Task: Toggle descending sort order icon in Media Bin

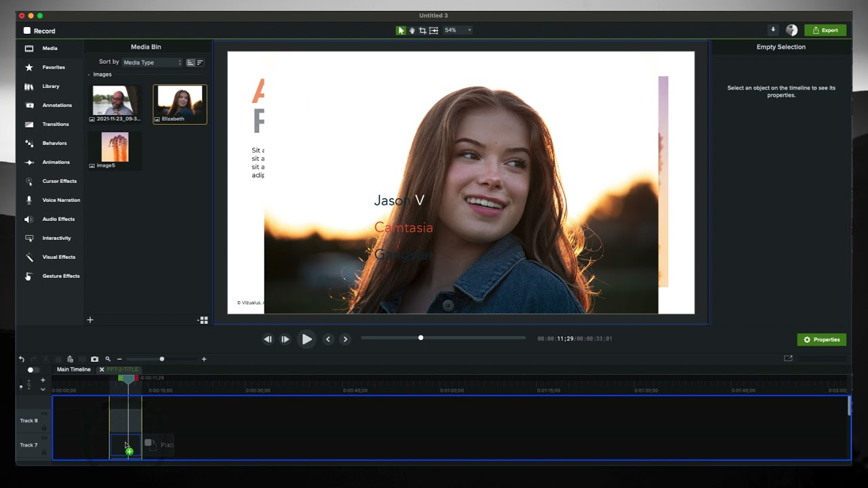Action: (199, 62)
